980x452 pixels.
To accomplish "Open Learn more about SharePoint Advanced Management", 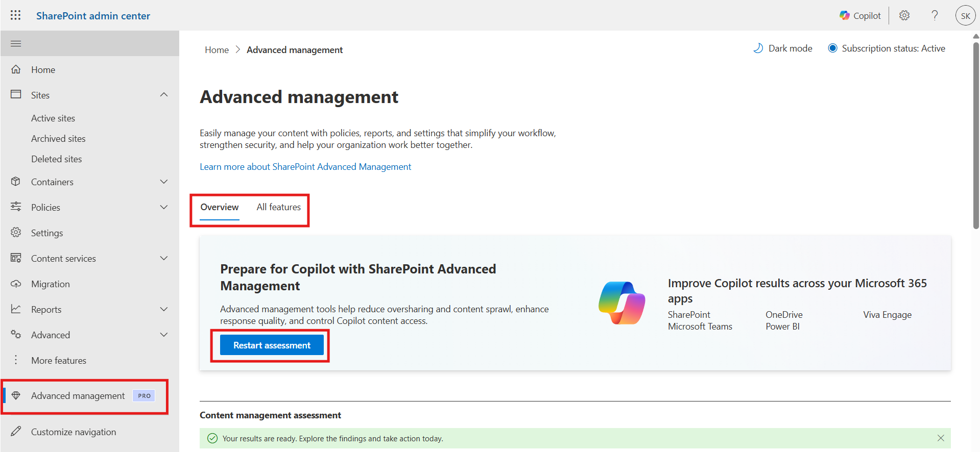I will click(x=305, y=167).
